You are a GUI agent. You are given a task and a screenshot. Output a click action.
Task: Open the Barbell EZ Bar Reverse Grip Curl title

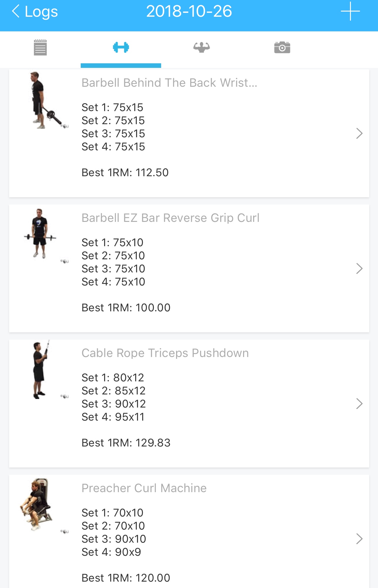(x=170, y=218)
